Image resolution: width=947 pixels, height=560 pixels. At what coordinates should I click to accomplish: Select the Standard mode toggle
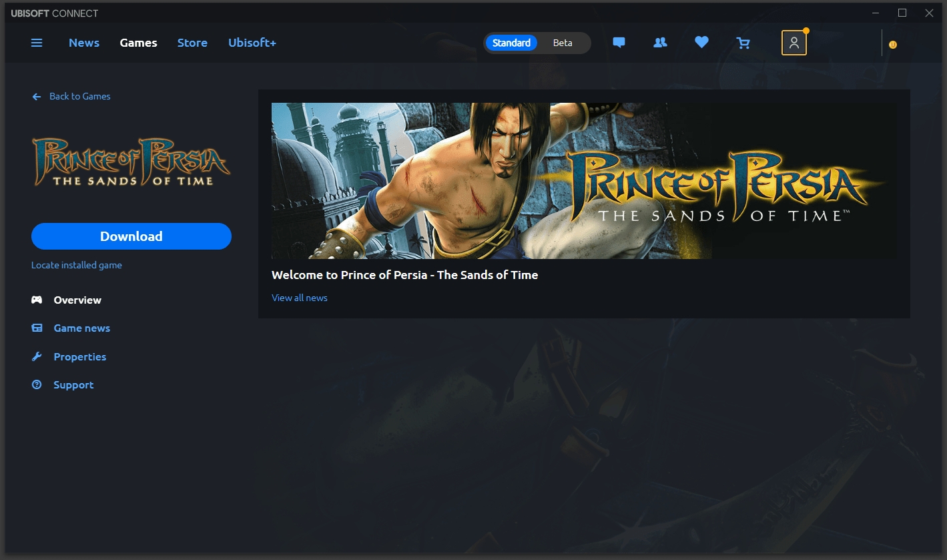click(511, 43)
